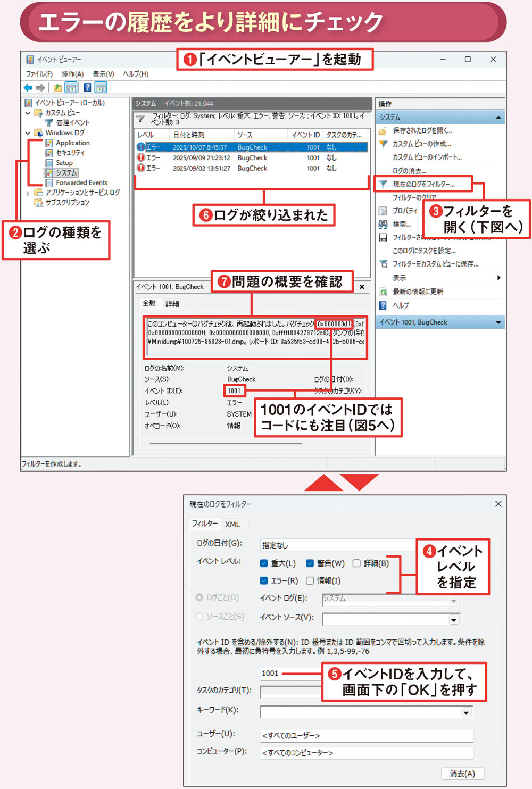Viewport: 532px width, 789px height.
Task: Collapse the カスタム ビュー tree node
Action: [28, 113]
